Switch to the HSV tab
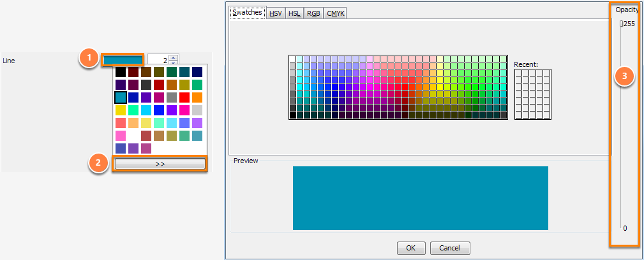 click(x=276, y=13)
